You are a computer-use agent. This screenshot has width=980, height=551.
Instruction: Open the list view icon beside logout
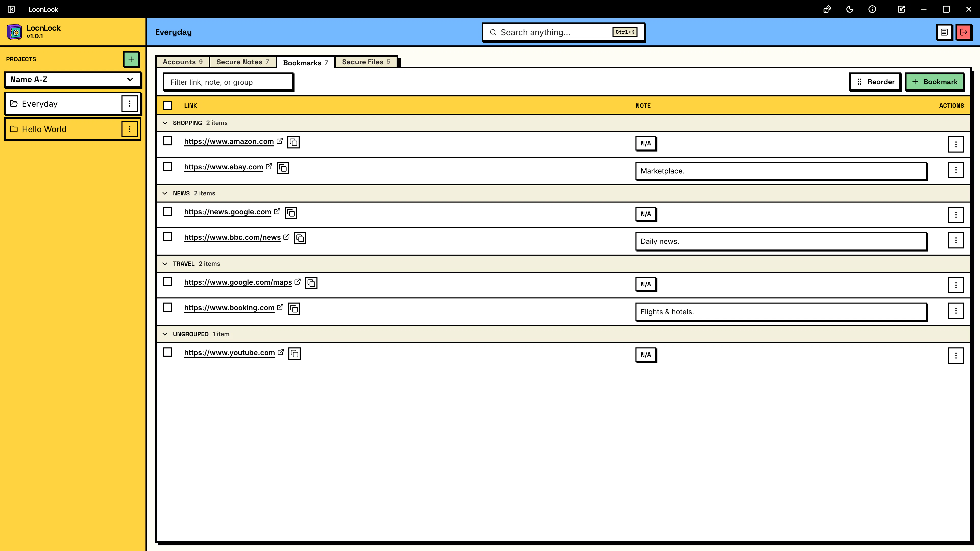click(944, 32)
